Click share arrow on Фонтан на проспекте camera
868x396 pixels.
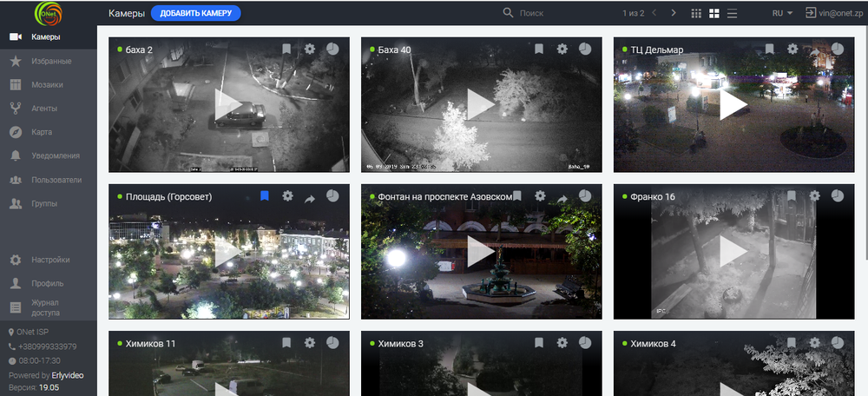[x=562, y=198]
